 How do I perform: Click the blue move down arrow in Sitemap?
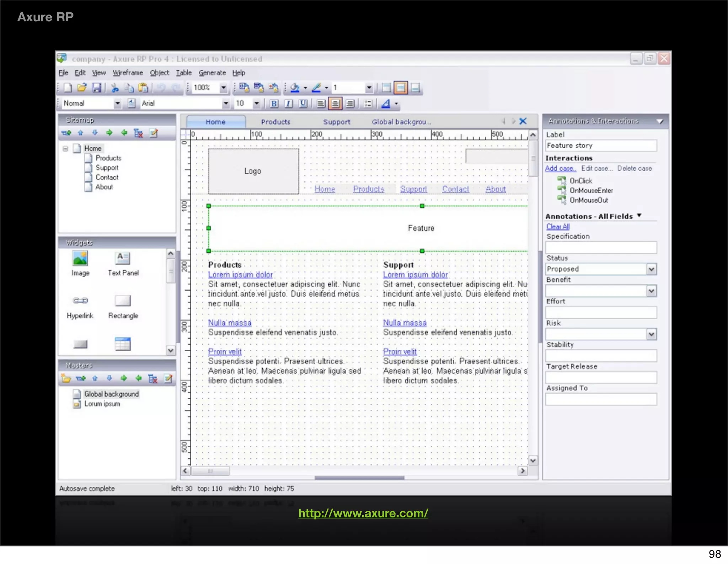click(95, 133)
